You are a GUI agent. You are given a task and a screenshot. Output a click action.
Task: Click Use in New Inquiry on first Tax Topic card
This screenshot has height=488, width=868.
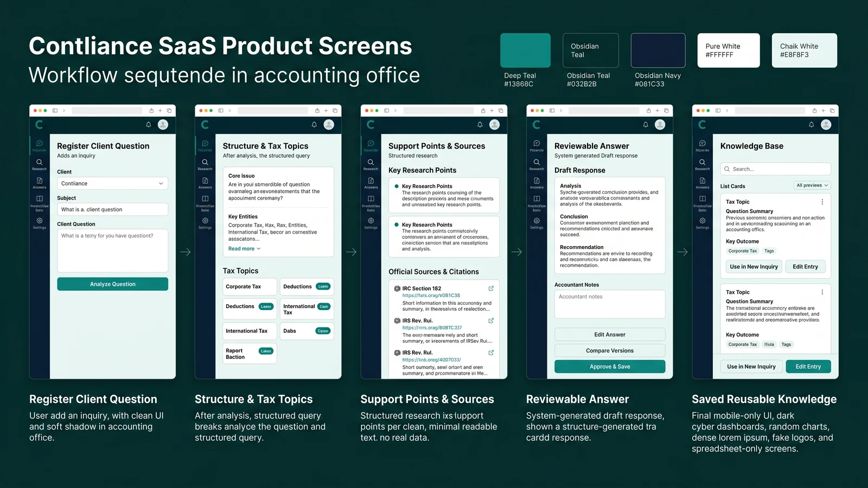pos(754,267)
